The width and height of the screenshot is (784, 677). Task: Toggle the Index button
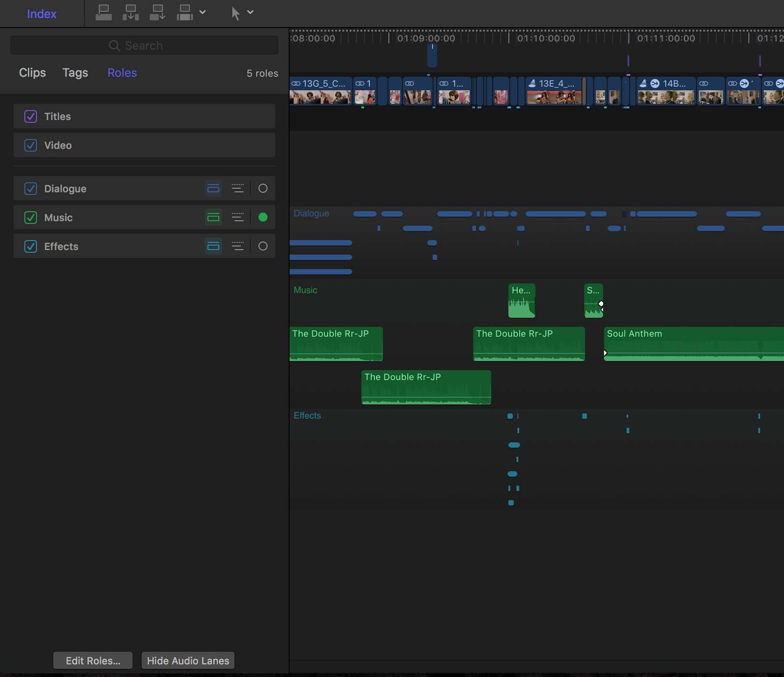[42, 14]
